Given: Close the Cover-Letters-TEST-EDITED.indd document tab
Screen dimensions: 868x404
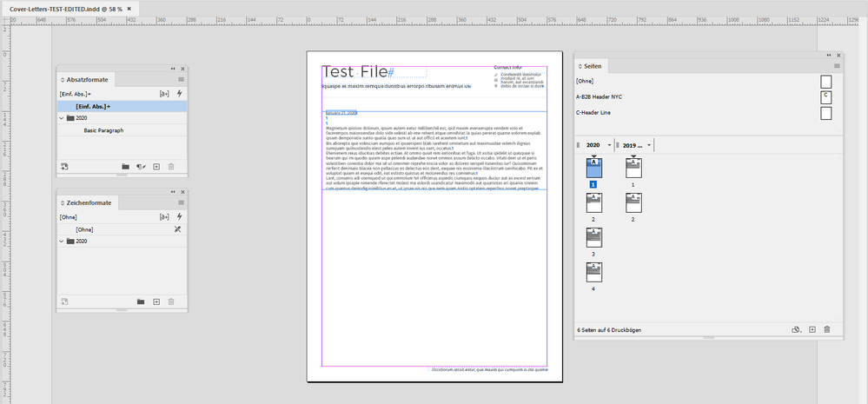Looking at the screenshot, I should (x=129, y=10).
